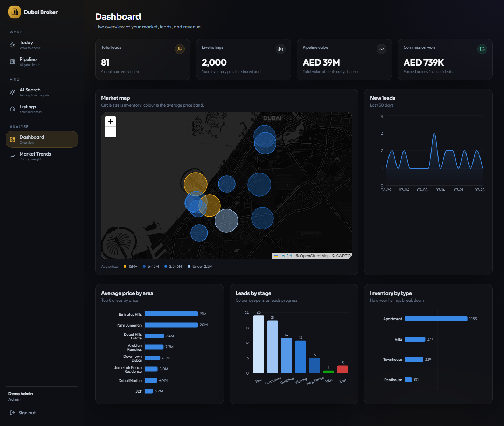Select the Dashboard Overview menu item
The width and height of the screenshot is (504, 426).
42,139
